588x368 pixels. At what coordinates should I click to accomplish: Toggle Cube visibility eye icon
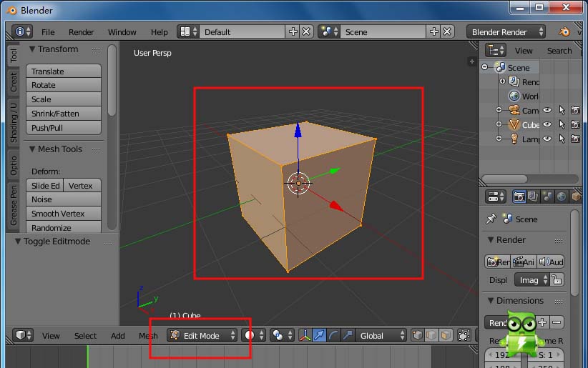pos(547,124)
